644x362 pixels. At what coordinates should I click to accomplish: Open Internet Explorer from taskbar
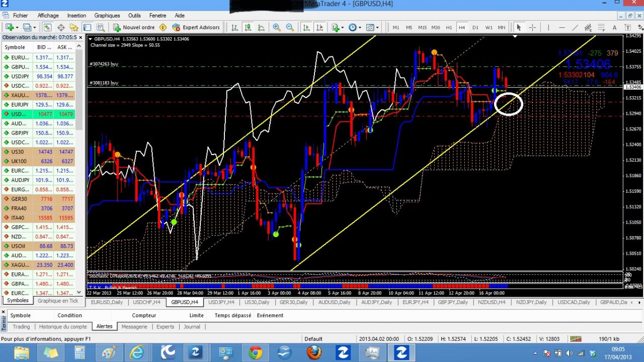[137, 352]
